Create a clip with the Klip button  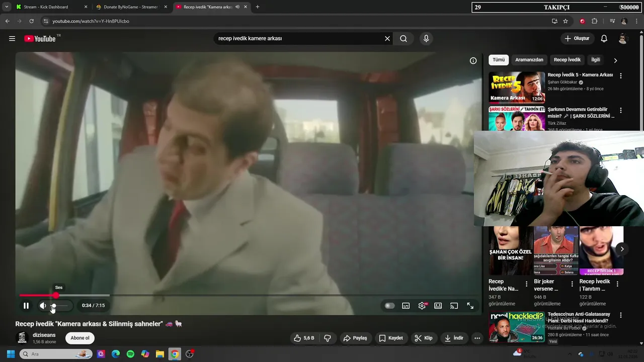click(424, 338)
